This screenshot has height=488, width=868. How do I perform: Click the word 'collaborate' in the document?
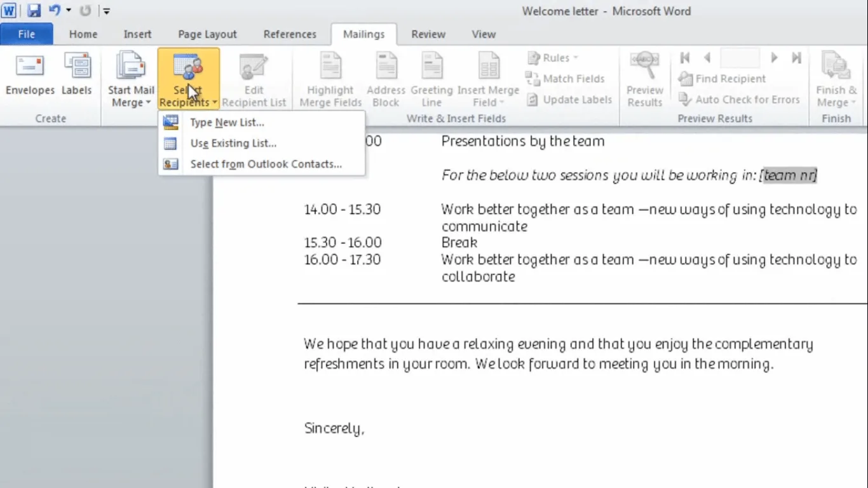(478, 277)
